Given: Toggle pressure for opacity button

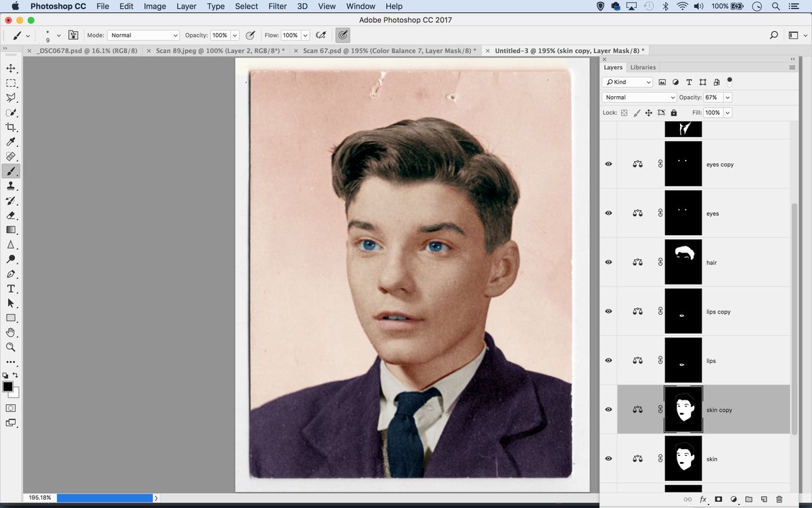Looking at the screenshot, I should pyautogui.click(x=250, y=35).
